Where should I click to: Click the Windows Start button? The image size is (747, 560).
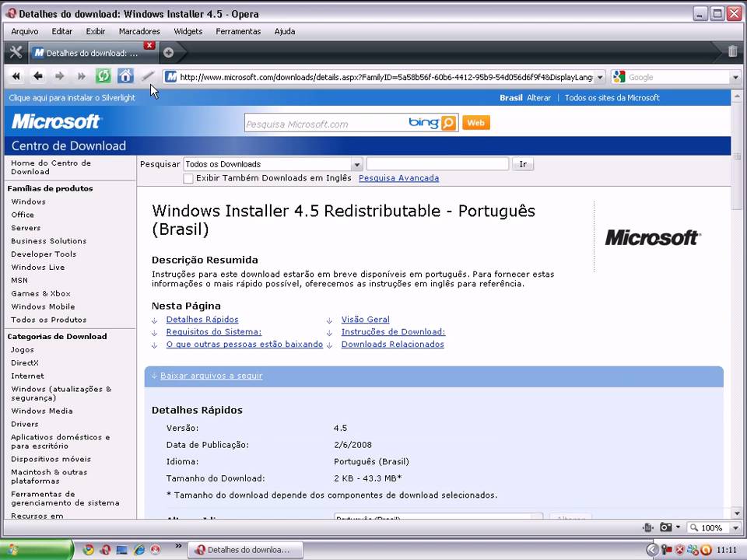tap(37, 550)
